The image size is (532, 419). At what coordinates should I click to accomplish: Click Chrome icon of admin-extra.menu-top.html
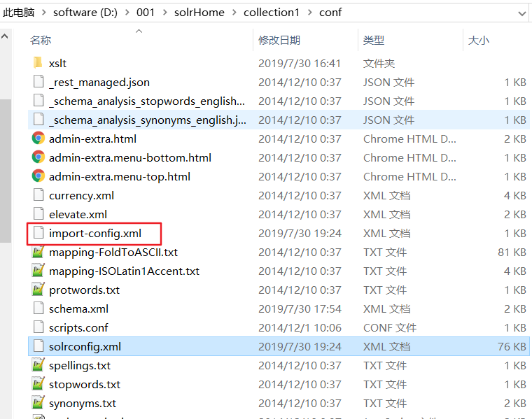tap(38, 176)
